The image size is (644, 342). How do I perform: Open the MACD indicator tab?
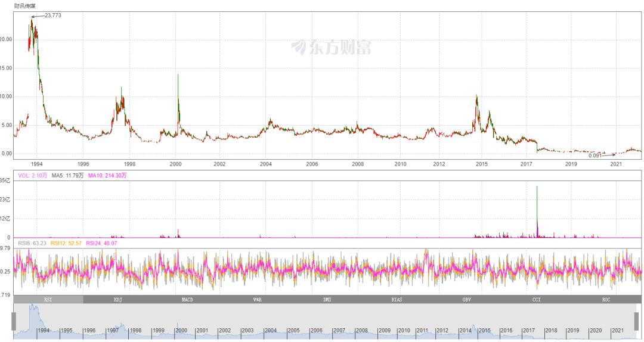tap(187, 300)
